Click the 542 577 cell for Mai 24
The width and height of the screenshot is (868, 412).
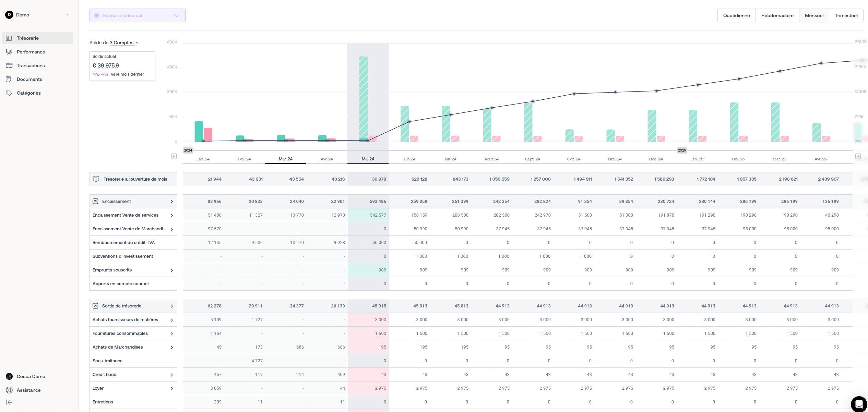[x=368, y=215]
